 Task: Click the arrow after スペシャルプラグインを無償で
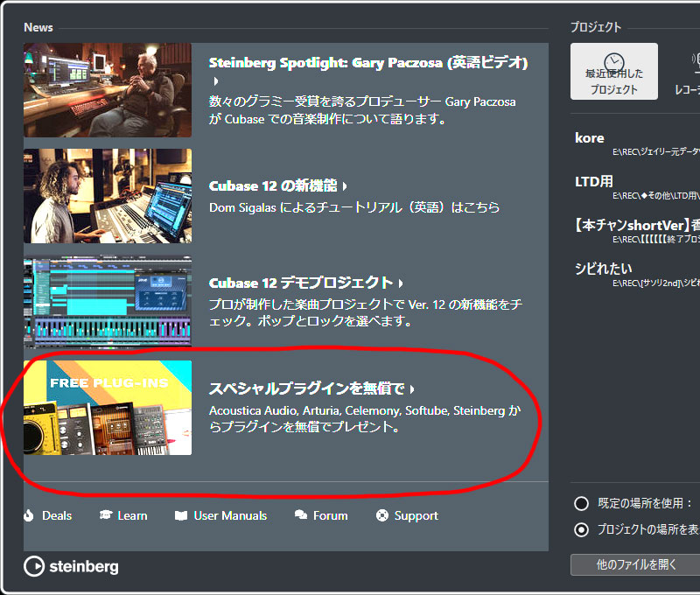(412, 389)
